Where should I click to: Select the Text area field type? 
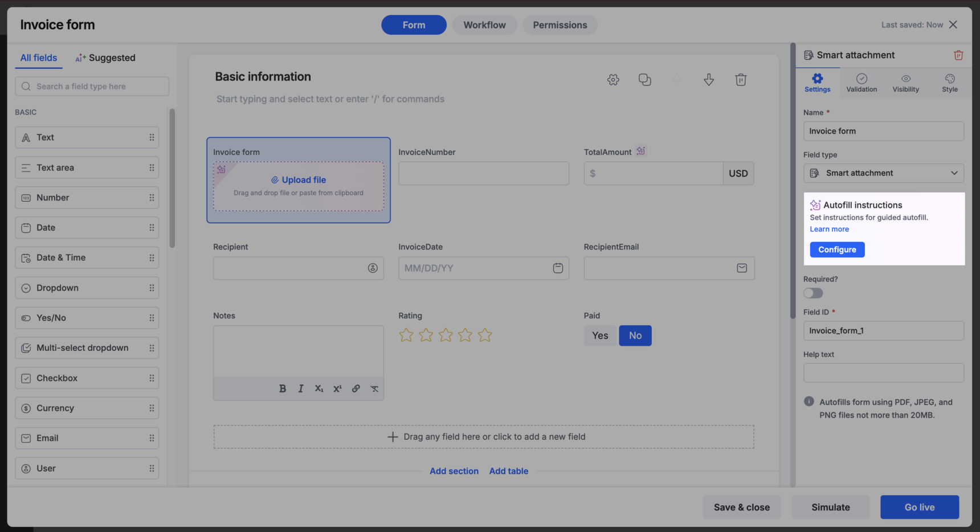click(87, 167)
